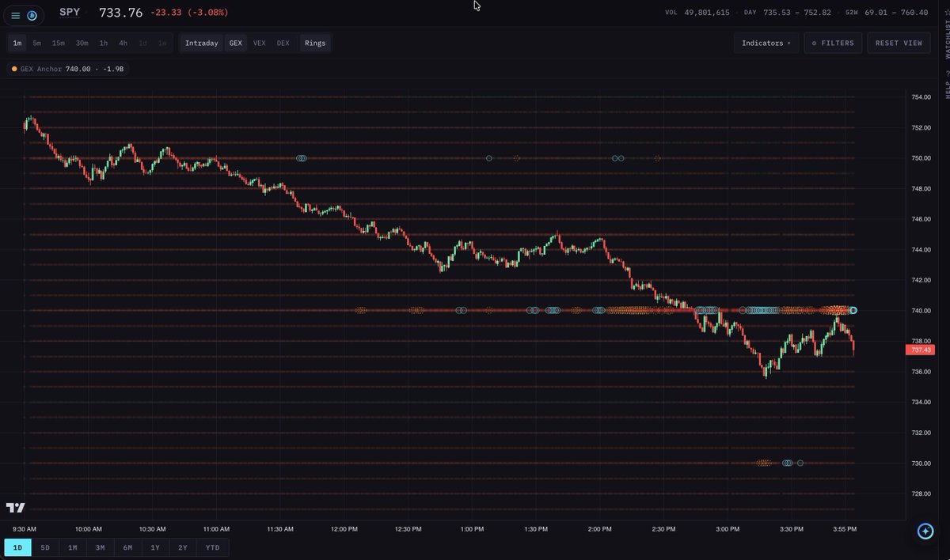Click the GEX Anchor 740.00 chip

[x=67, y=69]
